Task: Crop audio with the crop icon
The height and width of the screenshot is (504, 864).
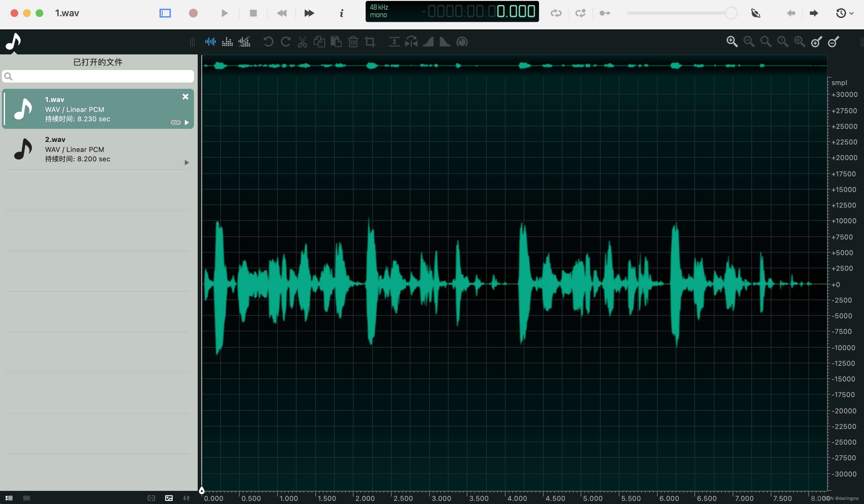Action: coord(370,42)
